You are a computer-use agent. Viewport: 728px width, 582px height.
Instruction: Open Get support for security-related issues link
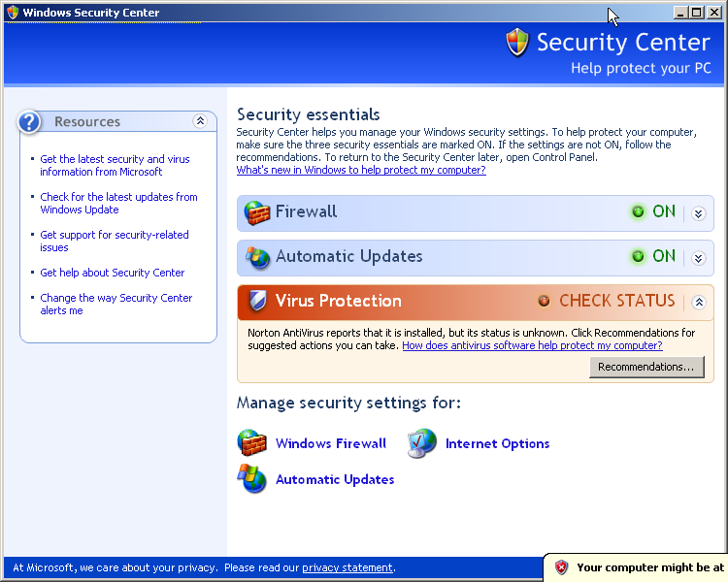[x=115, y=241]
